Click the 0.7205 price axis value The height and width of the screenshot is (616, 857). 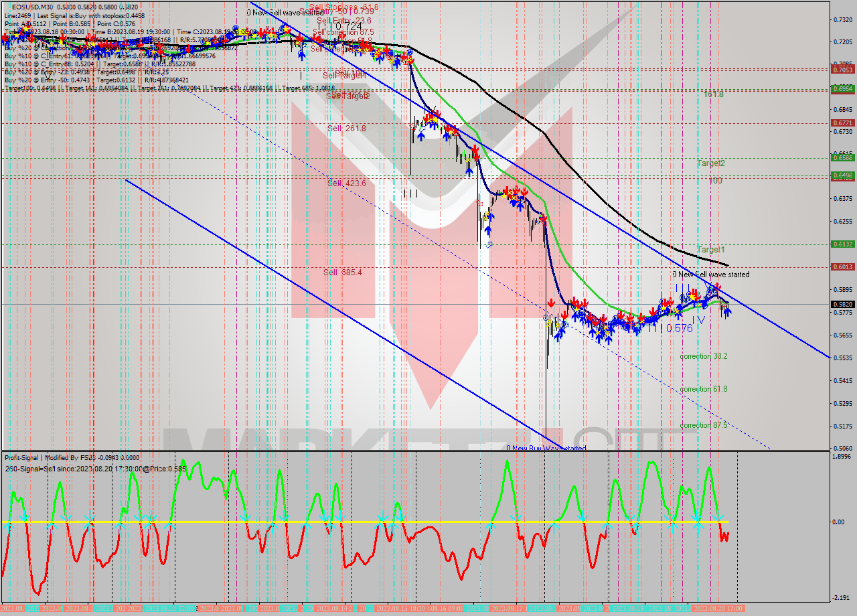(842, 42)
